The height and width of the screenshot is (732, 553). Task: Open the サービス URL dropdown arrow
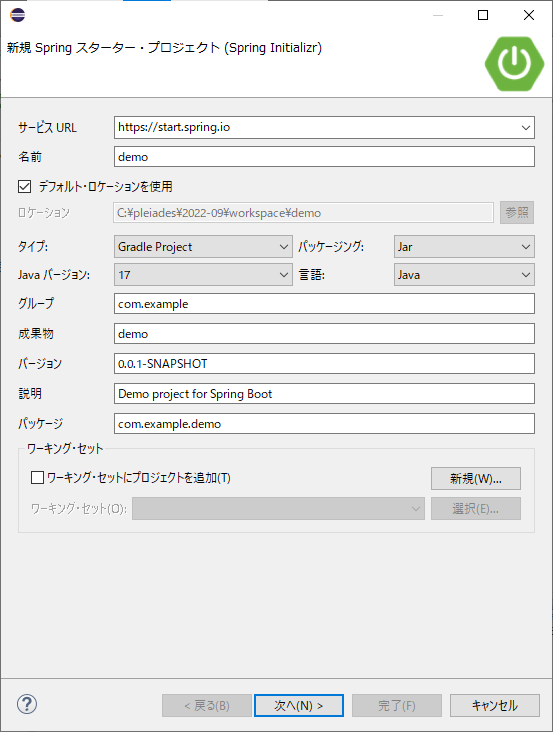point(526,127)
